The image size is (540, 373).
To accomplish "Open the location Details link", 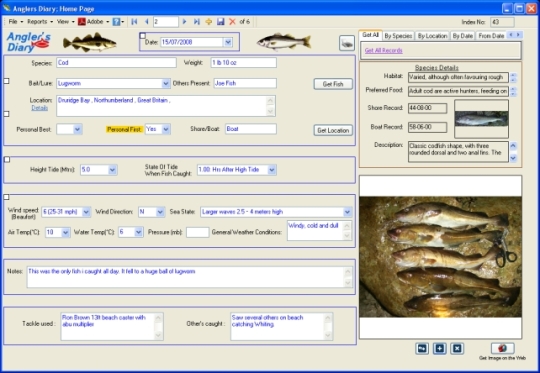I will [40, 108].
